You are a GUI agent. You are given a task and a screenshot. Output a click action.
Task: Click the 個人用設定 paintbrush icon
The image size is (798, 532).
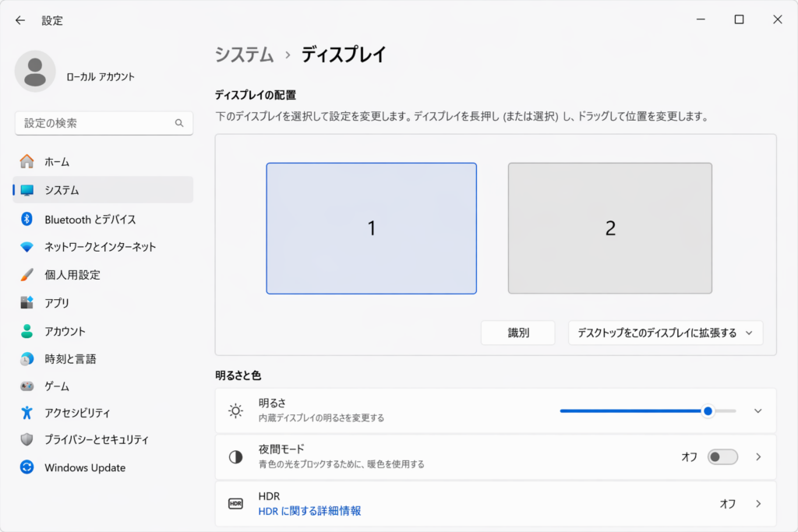(27, 275)
